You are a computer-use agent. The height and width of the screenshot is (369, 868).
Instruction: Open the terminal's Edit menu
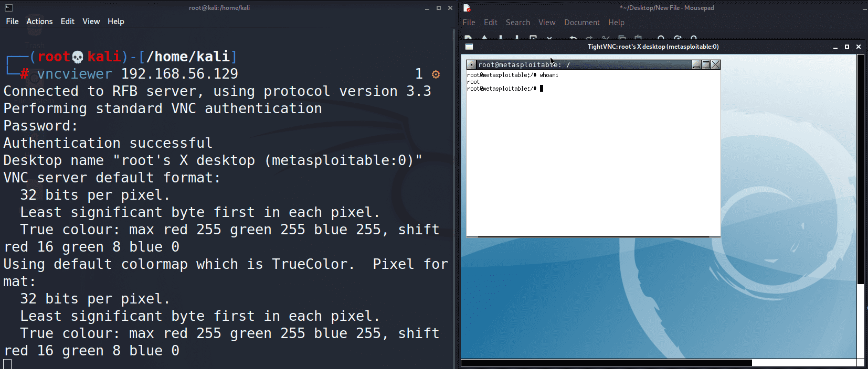[67, 21]
